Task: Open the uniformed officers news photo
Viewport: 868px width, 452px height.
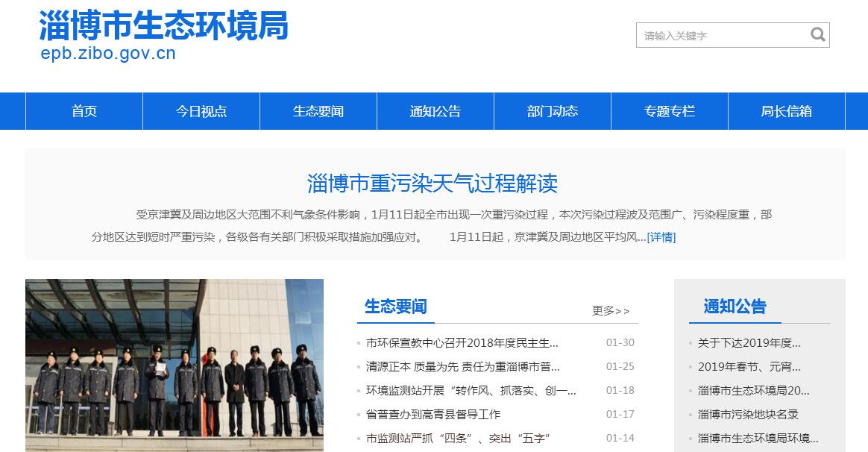Action: point(174,365)
